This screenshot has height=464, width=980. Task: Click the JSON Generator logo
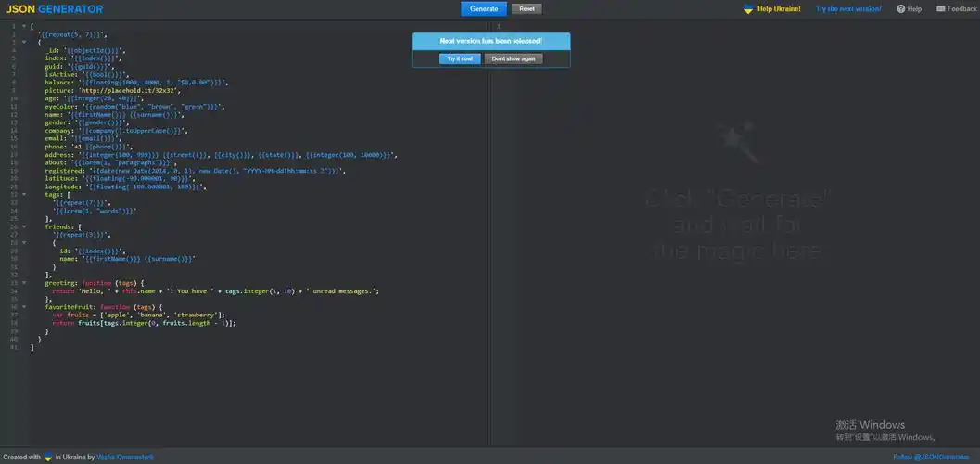pyautogui.click(x=55, y=9)
